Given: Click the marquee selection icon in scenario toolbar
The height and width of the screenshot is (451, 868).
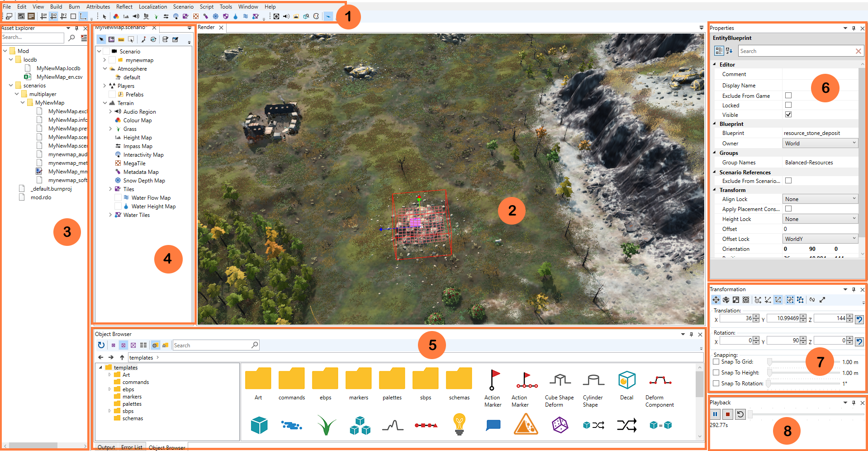Looking at the screenshot, I should click(131, 39).
